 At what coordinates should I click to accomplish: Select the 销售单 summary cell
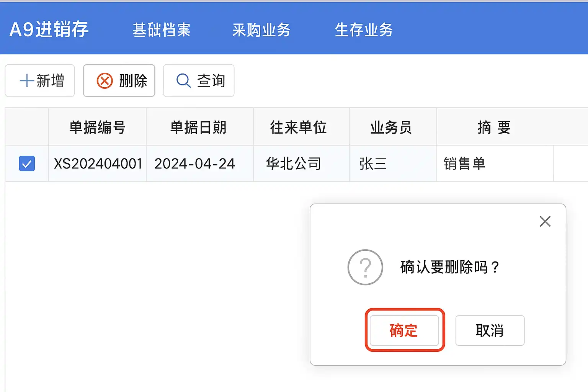[464, 164]
